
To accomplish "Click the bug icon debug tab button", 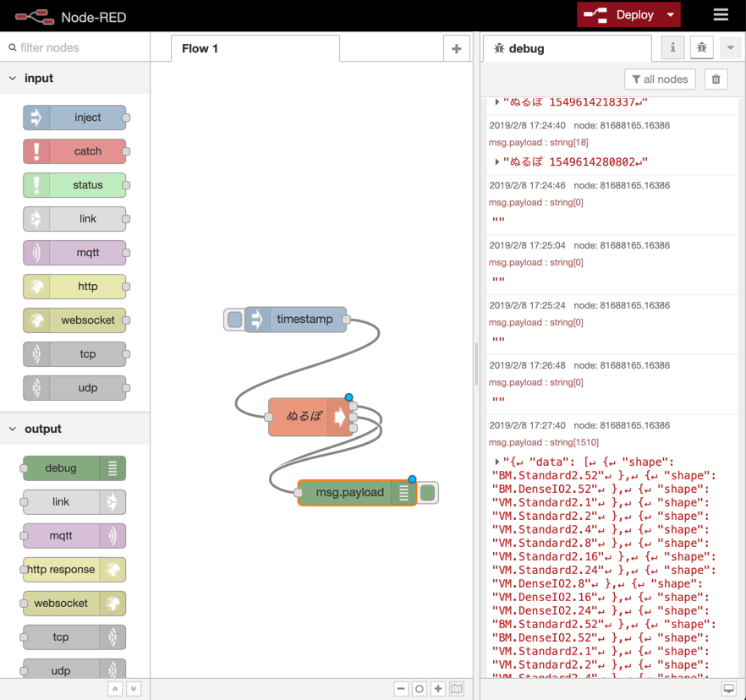I will [701, 48].
